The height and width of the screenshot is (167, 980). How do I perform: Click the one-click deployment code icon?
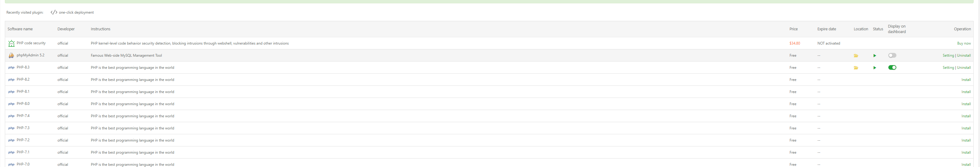pyautogui.click(x=54, y=12)
